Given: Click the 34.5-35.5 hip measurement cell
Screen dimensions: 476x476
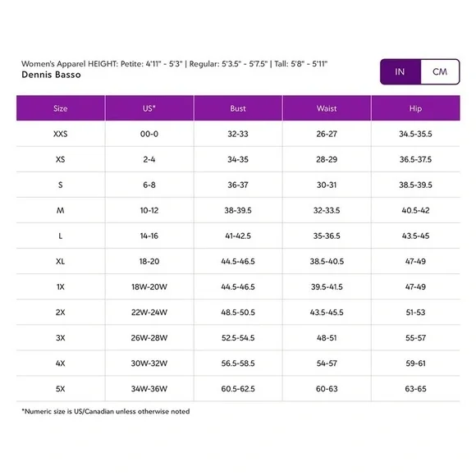Looking at the screenshot, I should pyautogui.click(x=415, y=134).
